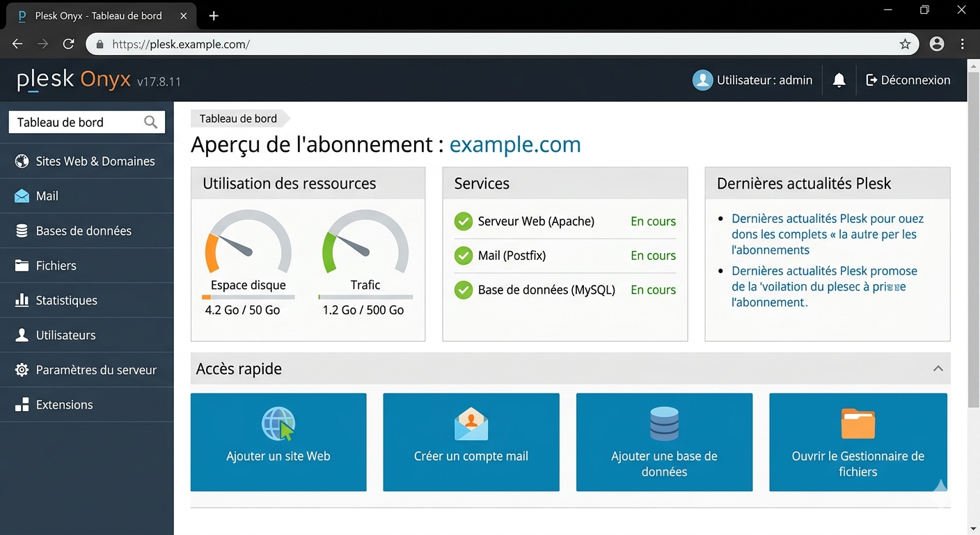Click the globe icon for Ajouter un site Web
The height and width of the screenshot is (535, 980).
[x=278, y=424]
